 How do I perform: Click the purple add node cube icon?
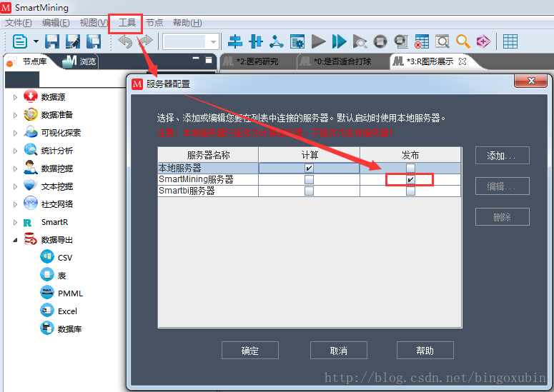483,41
